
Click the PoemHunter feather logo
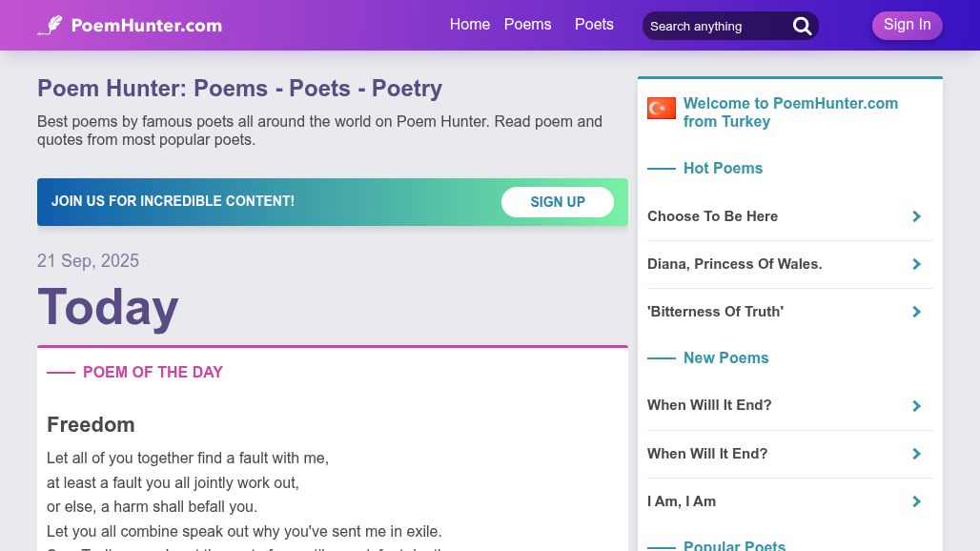[x=51, y=26]
